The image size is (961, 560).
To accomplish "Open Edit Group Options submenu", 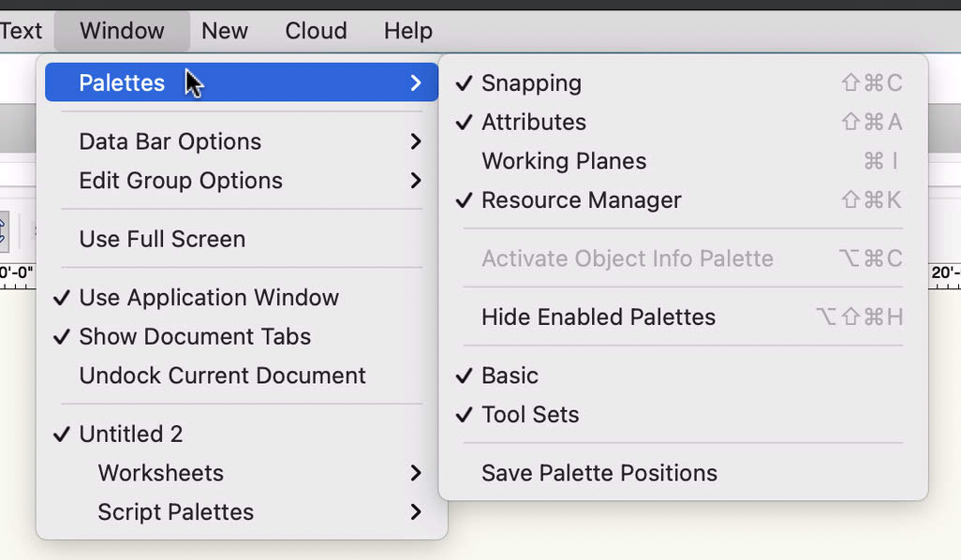I will pos(181,181).
